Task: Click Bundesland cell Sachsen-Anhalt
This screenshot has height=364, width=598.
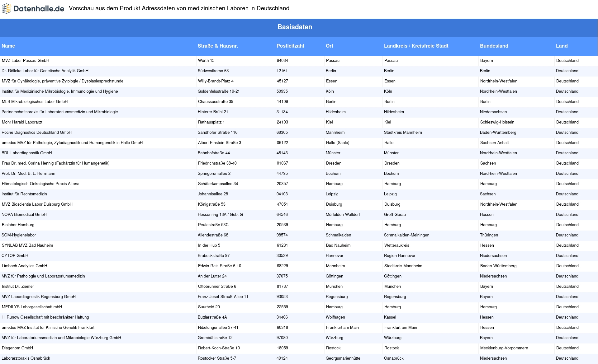Action: 495,143
